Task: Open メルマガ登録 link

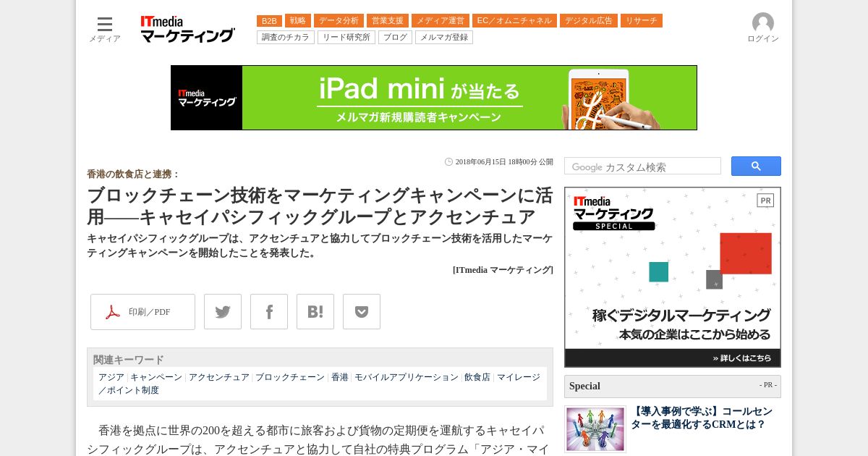Action: pyautogui.click(x=444, y=37)
